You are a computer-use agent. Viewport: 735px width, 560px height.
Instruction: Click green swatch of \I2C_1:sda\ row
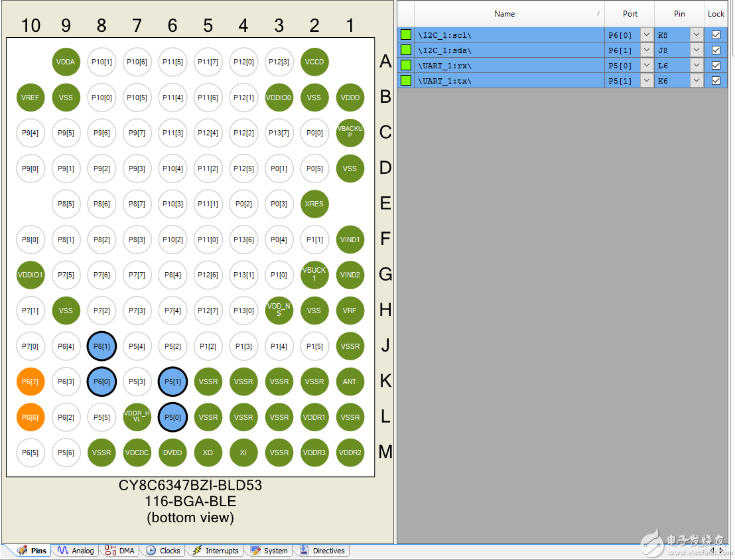pyautogui.click(x=406, y=50)
